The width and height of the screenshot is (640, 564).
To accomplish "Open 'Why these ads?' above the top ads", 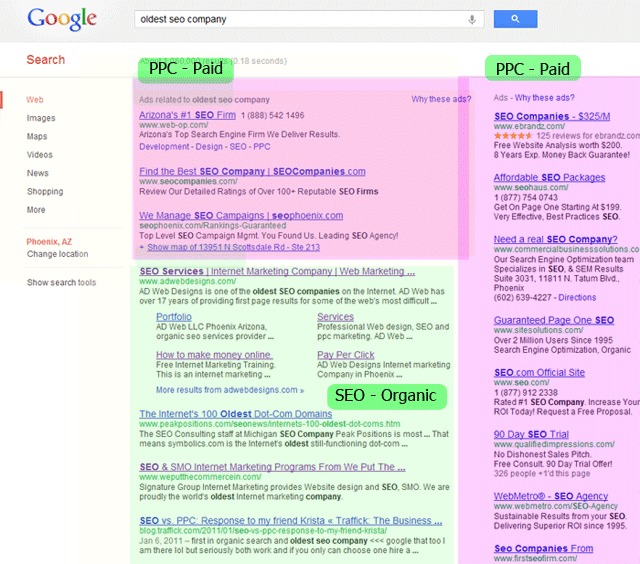I will coord(441,99).
